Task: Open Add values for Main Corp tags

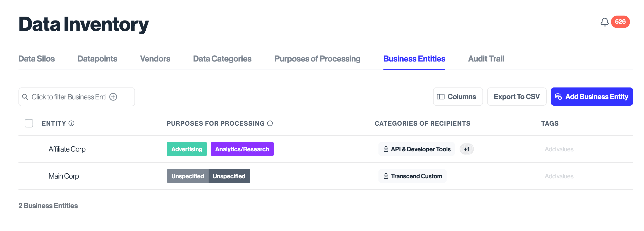Action: click(559, 176)
